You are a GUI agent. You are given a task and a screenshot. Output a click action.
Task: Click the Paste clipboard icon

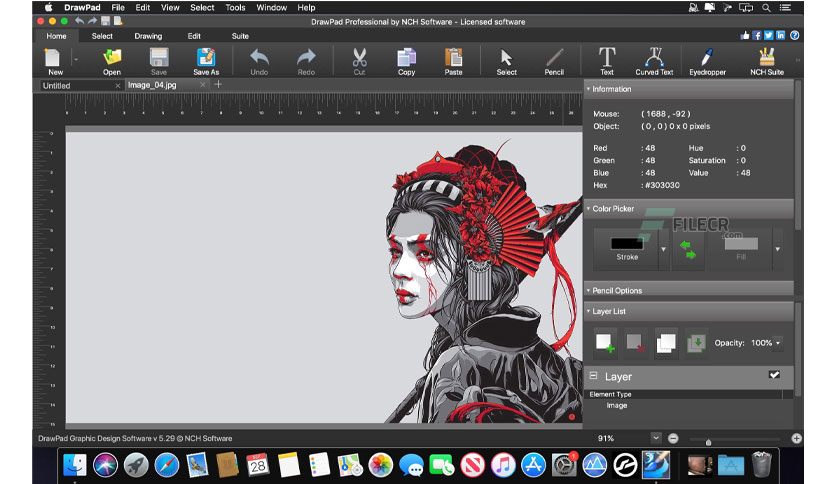point(453,61)
